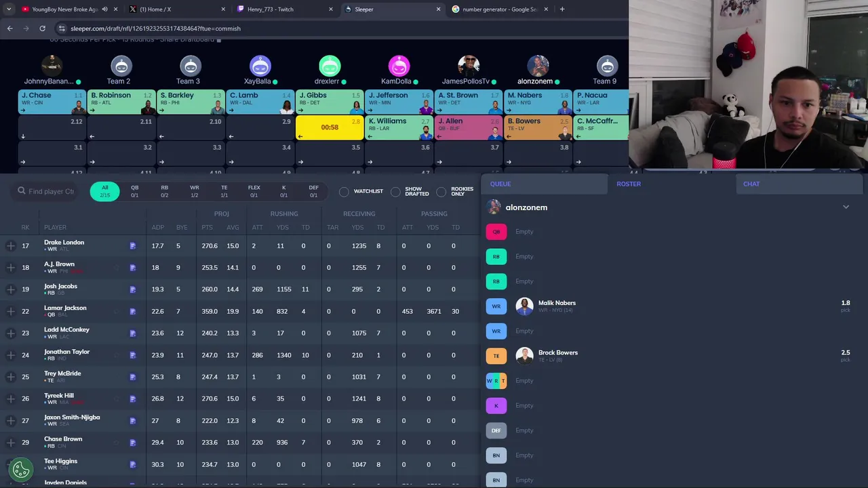868x488 pixels.
Task: Add Trey McBride to the queue
Action: (x=10, y=377)
